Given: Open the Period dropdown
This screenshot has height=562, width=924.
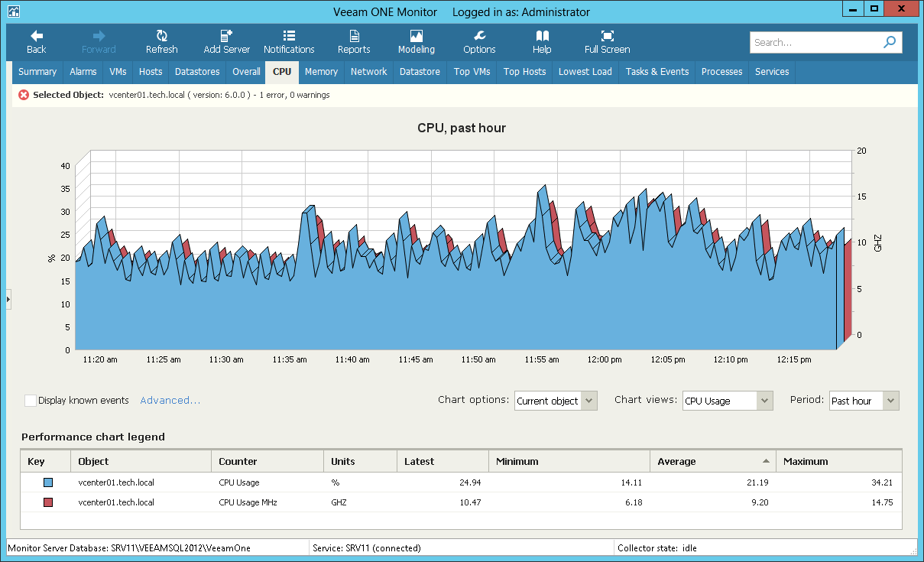Looking at the screenshot, I should click(x=864, y=401).
